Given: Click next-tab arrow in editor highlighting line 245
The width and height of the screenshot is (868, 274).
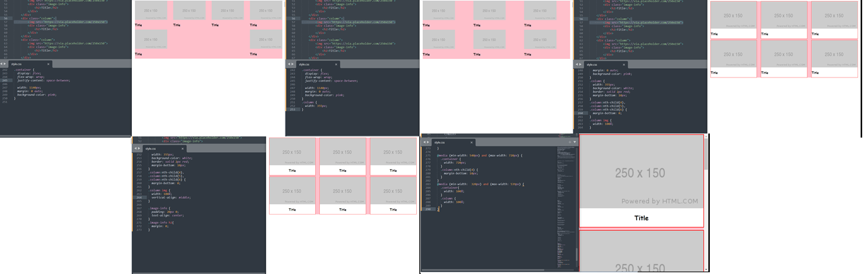Looking at the screenshot, I should coord(5,64).
